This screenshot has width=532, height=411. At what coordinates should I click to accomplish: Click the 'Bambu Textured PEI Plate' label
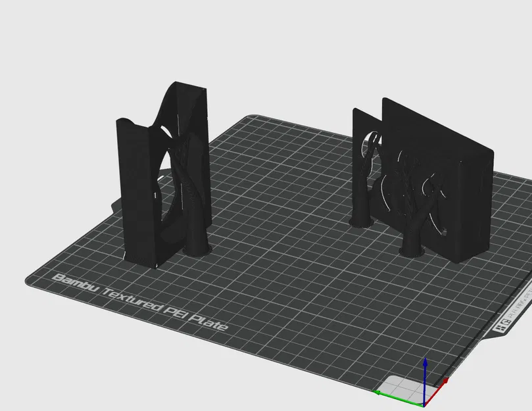coord(140,302)
